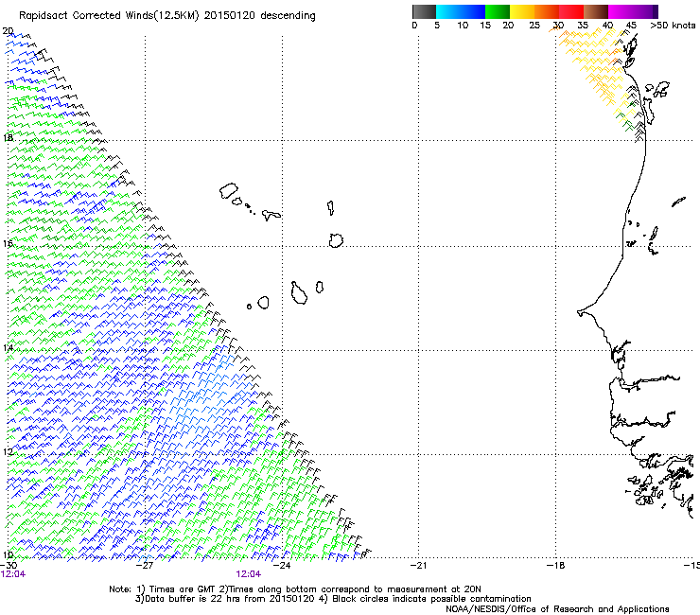This screenshot has width=700, height=615.
Task: Select the magenta-purple 40-50 knots legend swatch
Action: (633, 11)
